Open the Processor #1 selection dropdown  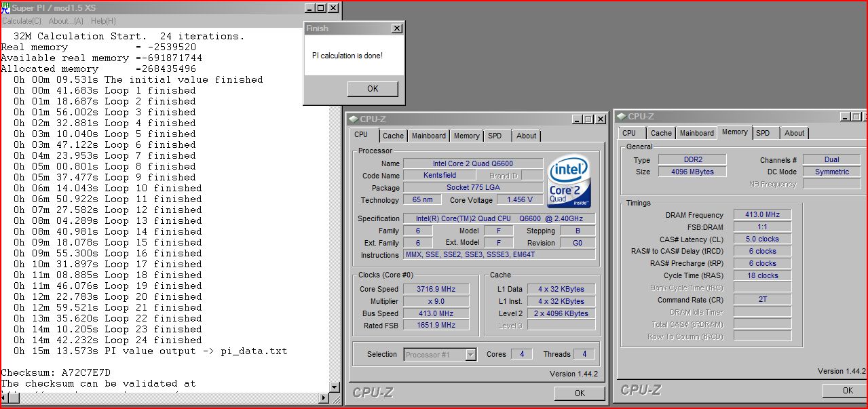(x=440, y=355)
